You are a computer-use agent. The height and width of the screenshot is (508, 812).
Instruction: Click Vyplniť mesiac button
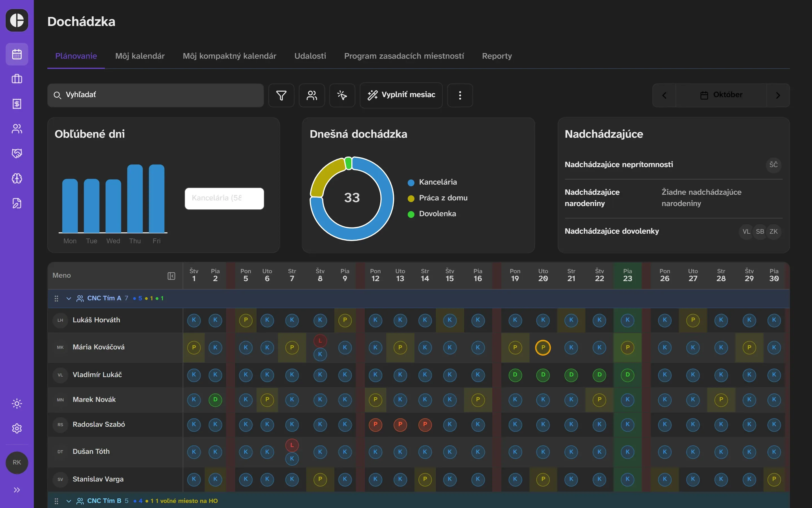pos(401,95)
